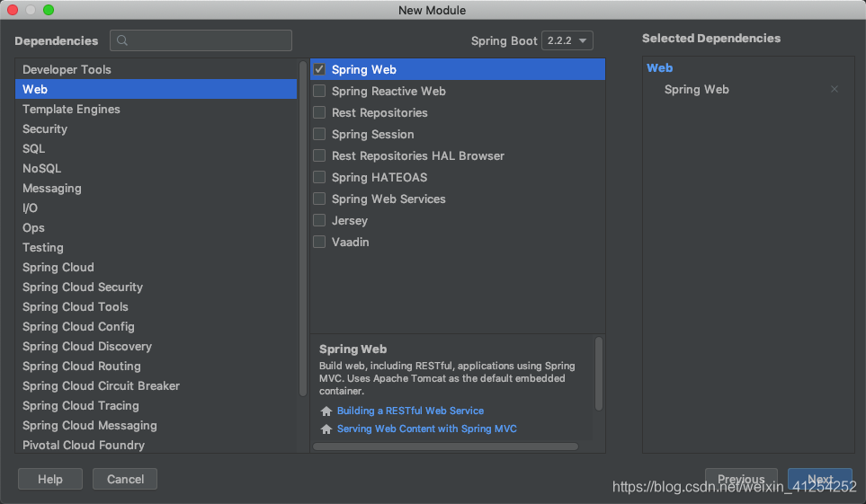This screenshot has width=866, height=504.
Task: Tick the Spring Web Services checkbox
Action: pyautogui.click(x=319, y=199)
